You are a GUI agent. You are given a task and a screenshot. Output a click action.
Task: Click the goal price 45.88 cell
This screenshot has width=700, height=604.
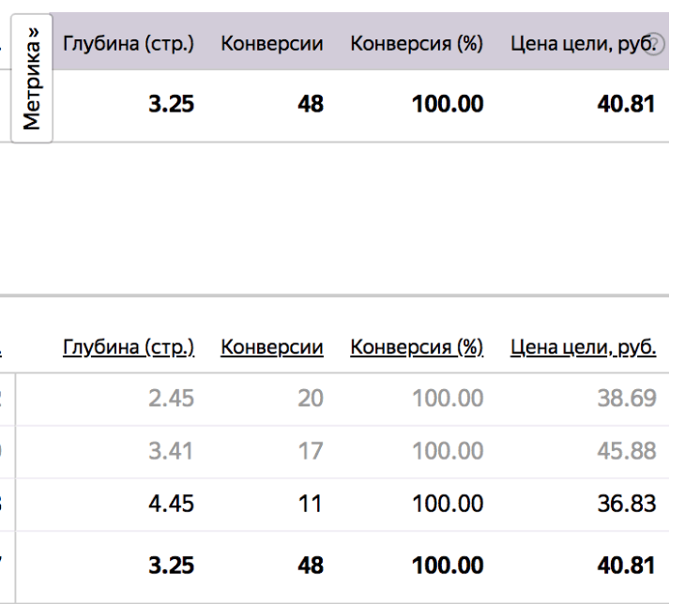[x=627, y=451]
